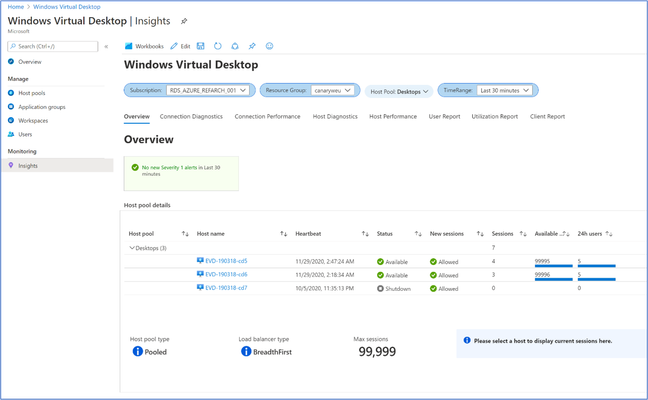Click the heartbeat 11/29/2020, 2:47:24 AM
Viewport: 648px width, 400px height.
(x=325, y=262)
